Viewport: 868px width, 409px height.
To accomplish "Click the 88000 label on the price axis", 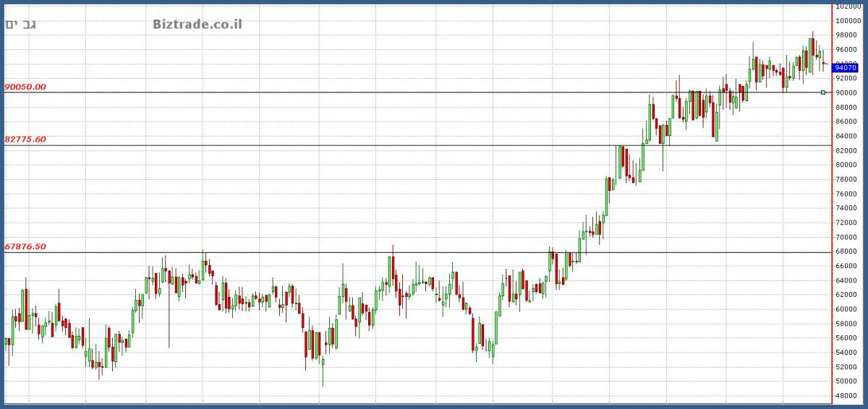I will [845, 107].
